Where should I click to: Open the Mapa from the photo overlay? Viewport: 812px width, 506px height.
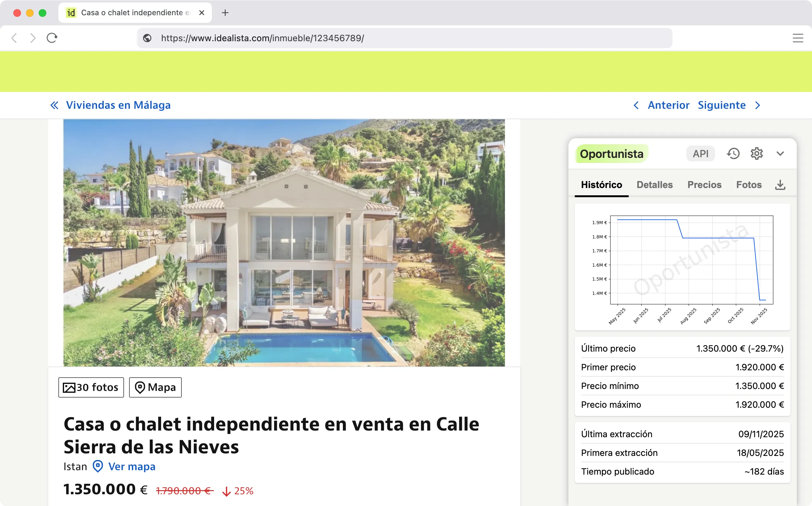pos(155,387)
